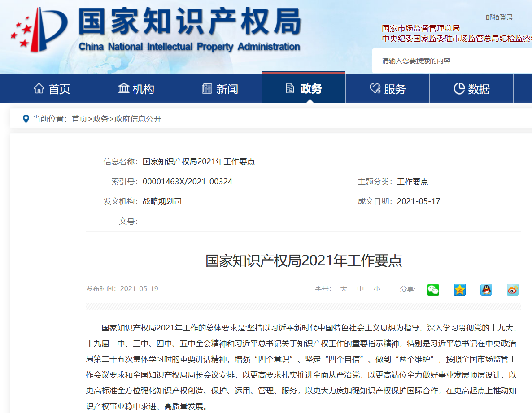Image resolution: width=532 pixels, height=413 pixels.
Task: Open the 新闻 navigation tab
Action: 220,89
